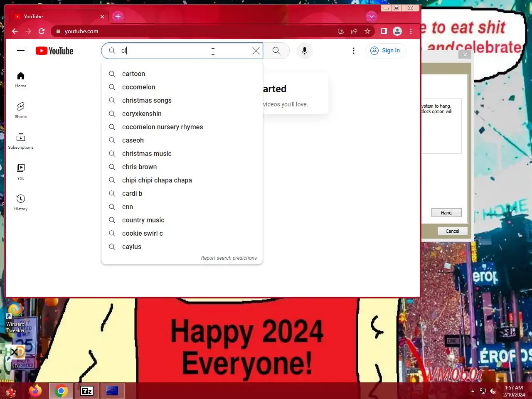Choose 'christmas songs' suggestion

[x=182, y=100]
